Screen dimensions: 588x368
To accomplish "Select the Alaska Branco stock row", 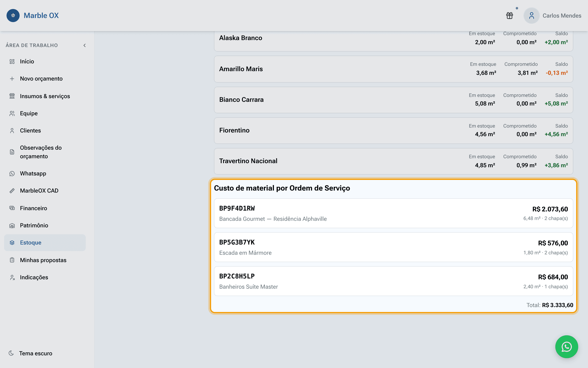I will click(393, 41).
